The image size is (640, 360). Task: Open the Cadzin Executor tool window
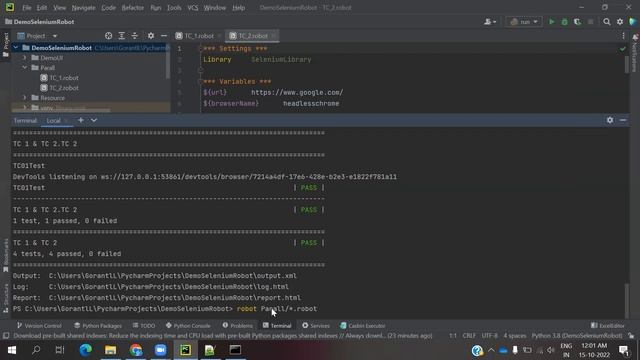(x=362, y=326)
